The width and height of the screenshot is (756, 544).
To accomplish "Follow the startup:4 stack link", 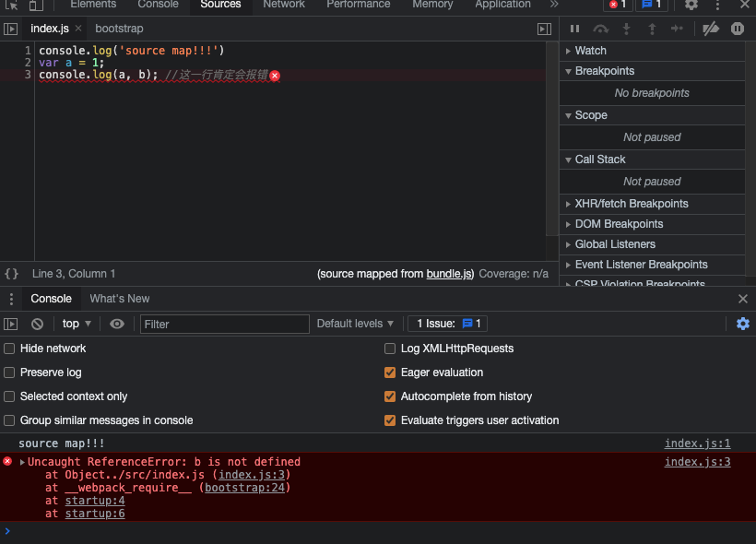I will [95, 501].
